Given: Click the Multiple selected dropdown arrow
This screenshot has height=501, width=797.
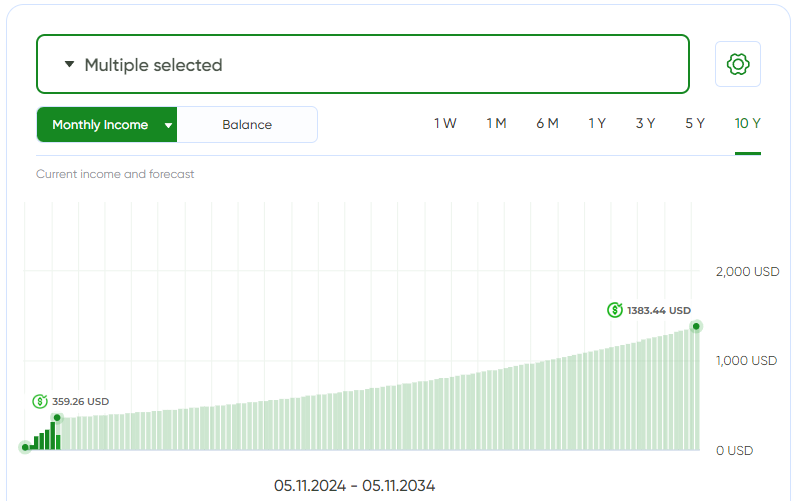Looking at the screenshot, I should [x=69, y=65].
